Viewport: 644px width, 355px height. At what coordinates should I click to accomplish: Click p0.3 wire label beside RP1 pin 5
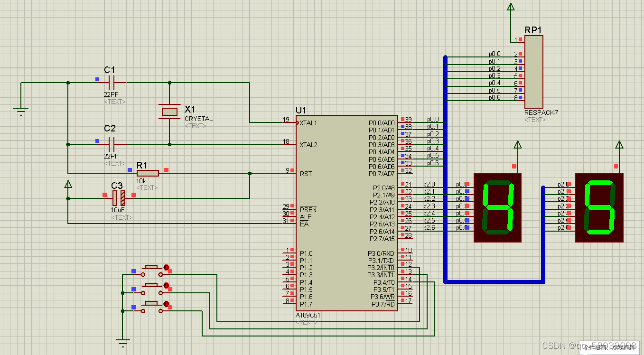coord(495,76)
